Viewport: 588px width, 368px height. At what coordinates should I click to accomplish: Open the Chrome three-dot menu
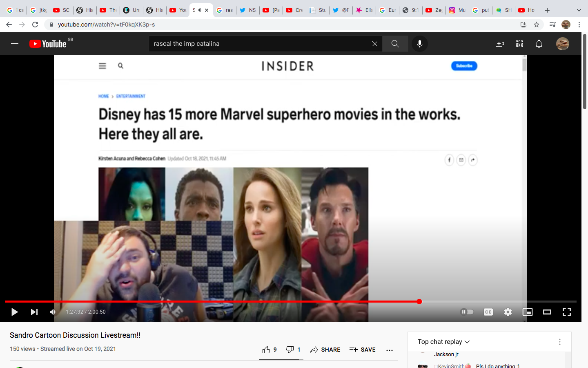coord(579,25)
